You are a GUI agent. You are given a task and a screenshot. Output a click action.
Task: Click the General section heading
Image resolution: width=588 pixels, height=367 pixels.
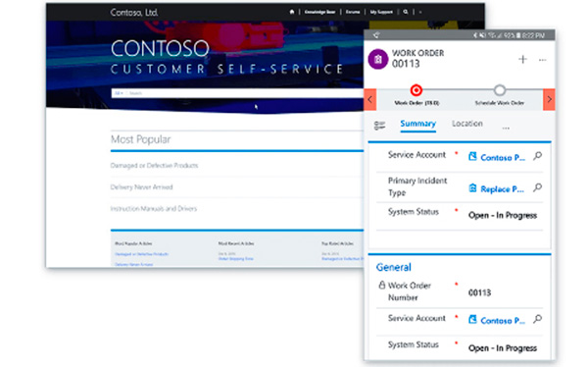[393, 267]
